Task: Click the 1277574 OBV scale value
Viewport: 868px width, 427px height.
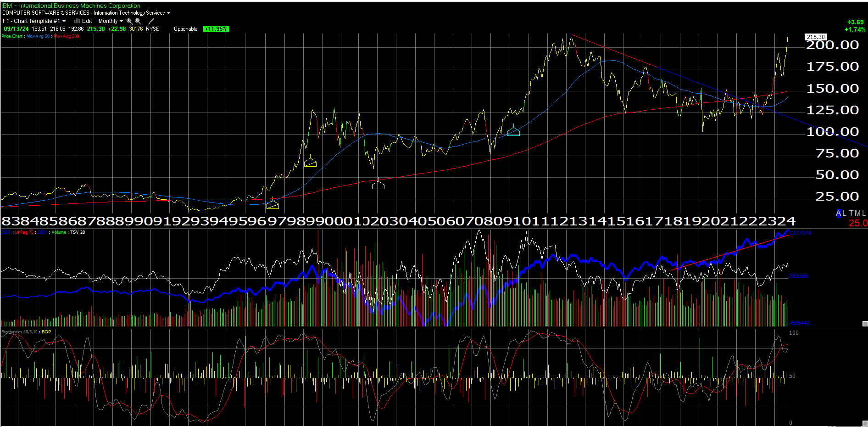Action: (x=800, y=233)
